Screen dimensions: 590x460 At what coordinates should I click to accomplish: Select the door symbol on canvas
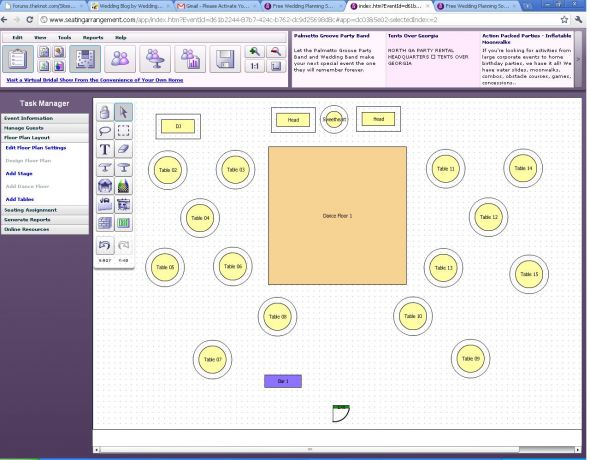341,413
